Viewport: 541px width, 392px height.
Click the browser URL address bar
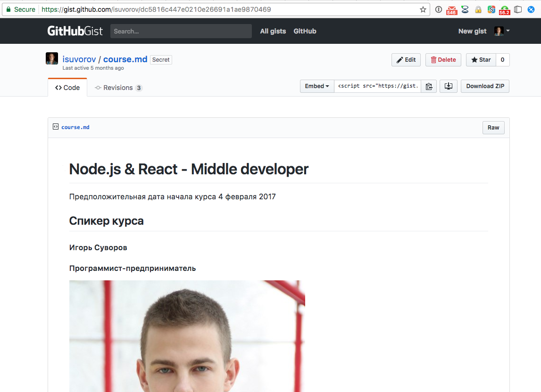pos(216,9)
